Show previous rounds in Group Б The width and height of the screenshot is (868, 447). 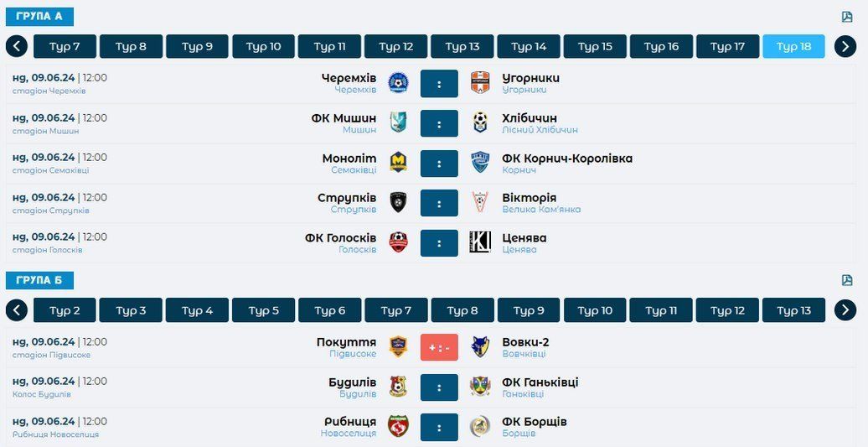point(17,310)
